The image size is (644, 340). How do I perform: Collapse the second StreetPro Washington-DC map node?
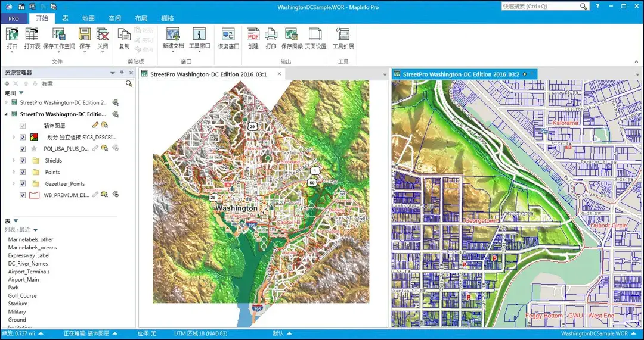(7, 114)
